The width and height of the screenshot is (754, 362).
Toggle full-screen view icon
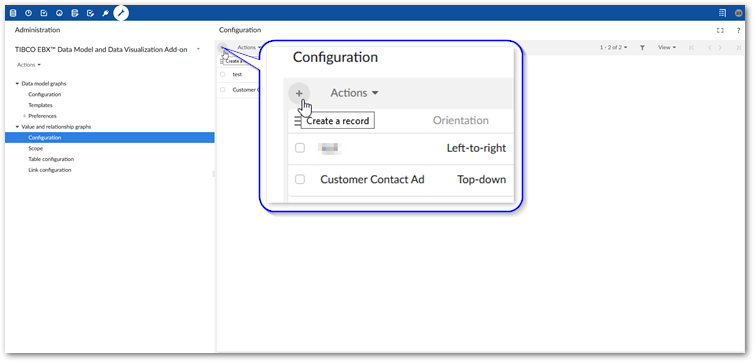[720, 30]
